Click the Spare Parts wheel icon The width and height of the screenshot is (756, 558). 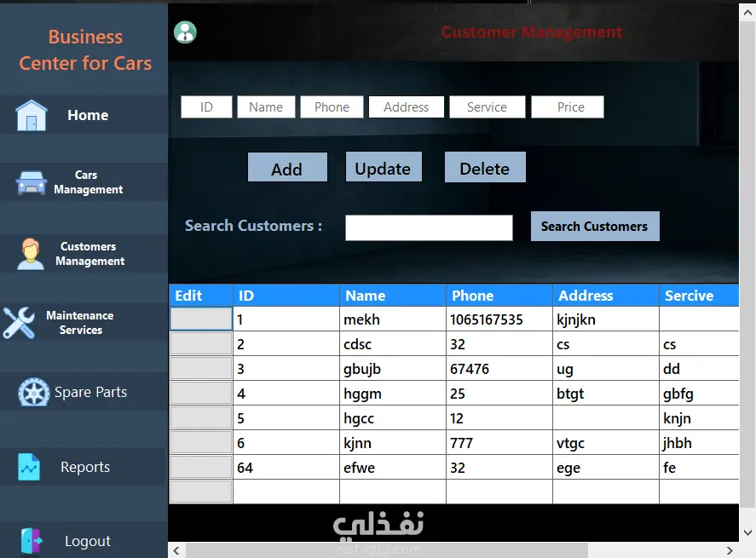34,392
